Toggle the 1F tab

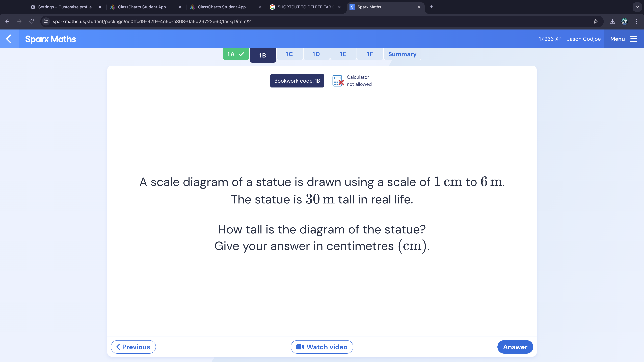point(370,54)
